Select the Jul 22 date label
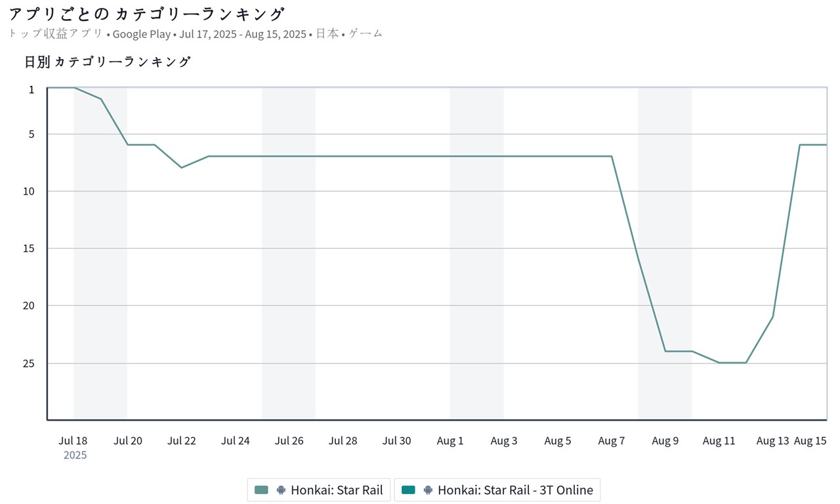Screen dimensions: 840x504 pos(182,440)
